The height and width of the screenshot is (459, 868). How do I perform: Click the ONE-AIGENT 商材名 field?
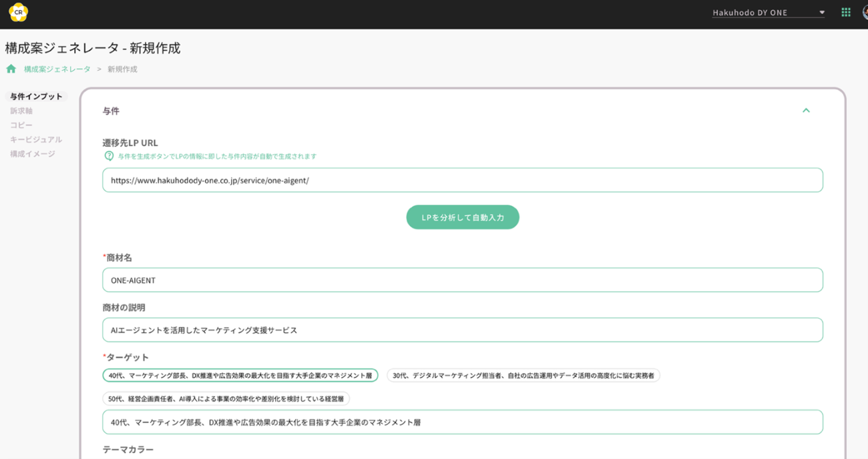463,280
